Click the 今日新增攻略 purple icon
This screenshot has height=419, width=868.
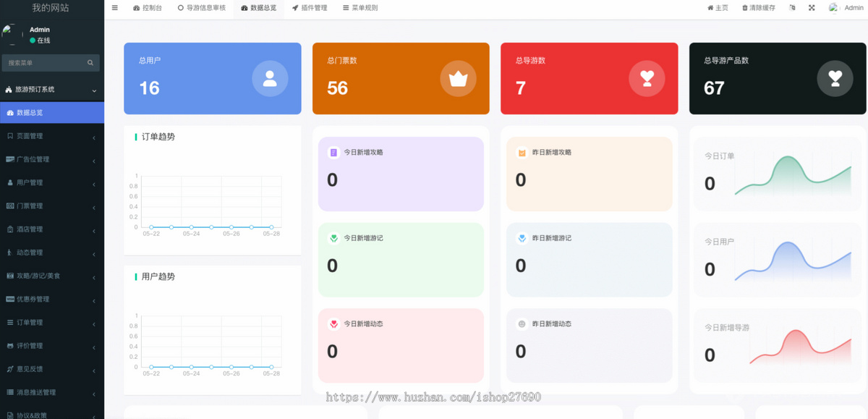(x=333, y=153)
